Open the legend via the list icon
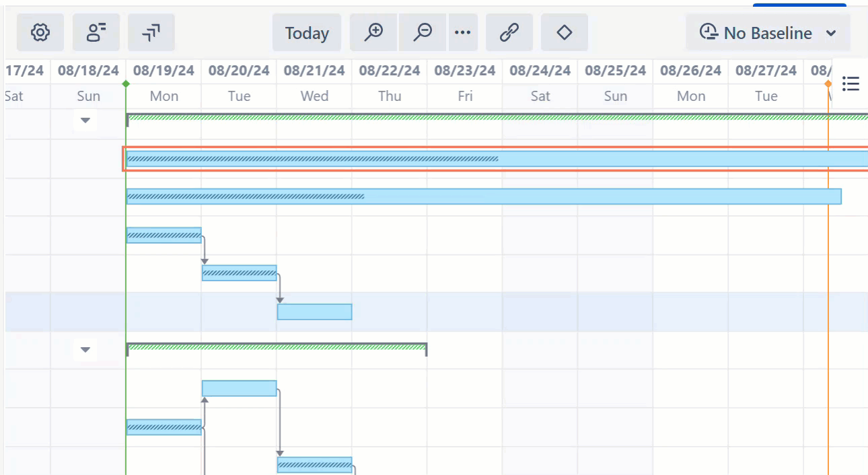868x475 pixels. pos(851,83)
